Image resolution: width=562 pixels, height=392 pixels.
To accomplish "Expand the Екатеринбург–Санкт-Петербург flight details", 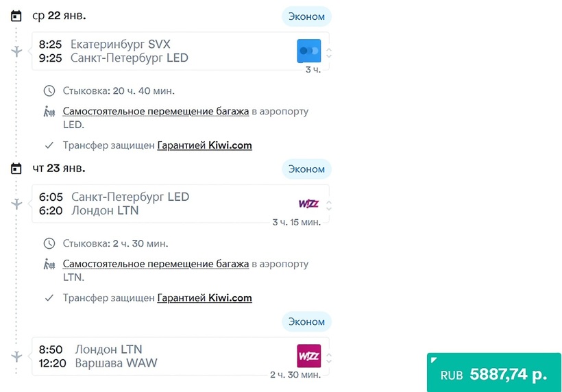I will coord(329,52).
